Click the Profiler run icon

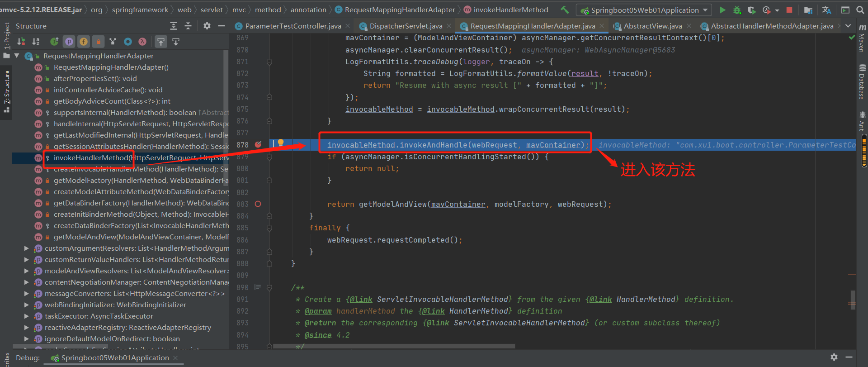766,10
